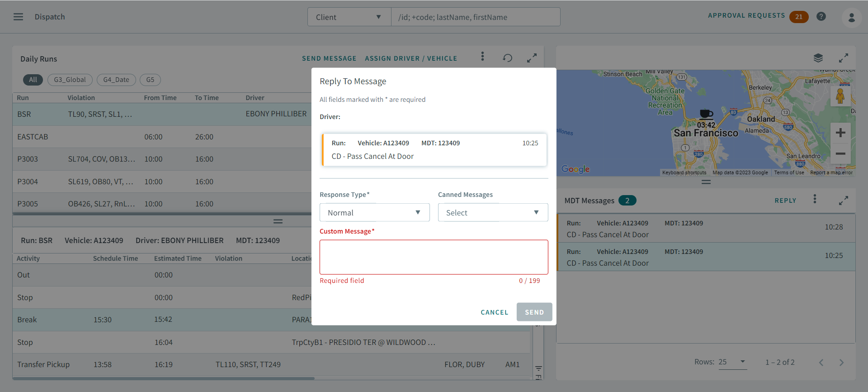
Task: Sort by the Violation column header
Action: pyautogui.click(x=81, y=98)
